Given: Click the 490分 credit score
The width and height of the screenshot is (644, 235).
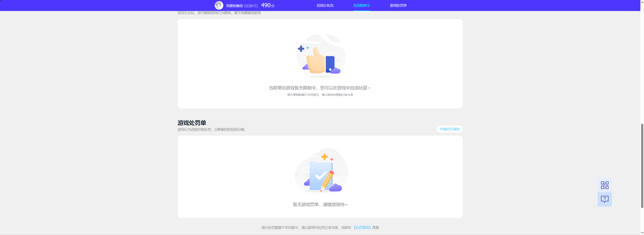Looking at the screenshot, I should pyautogui.click(x=268, y=5).
